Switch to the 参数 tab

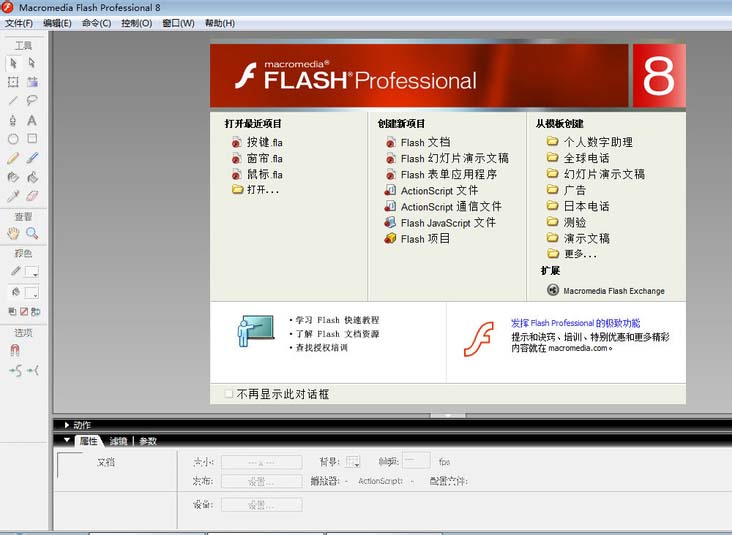coord(148,441)
